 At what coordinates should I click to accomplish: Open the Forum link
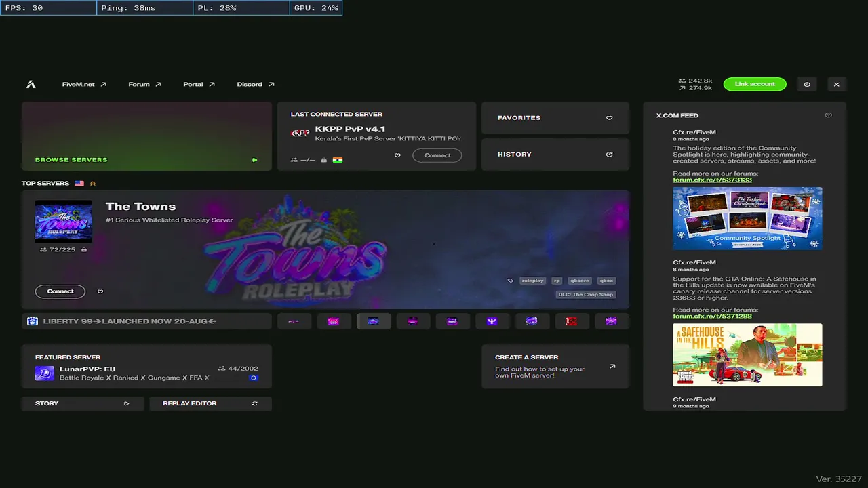pos(144,85)
